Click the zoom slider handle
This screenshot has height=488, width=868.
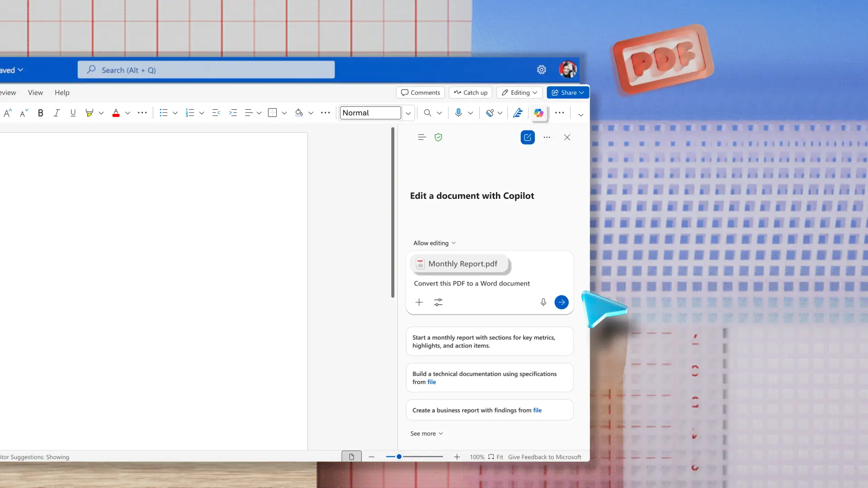coord(399,457)
